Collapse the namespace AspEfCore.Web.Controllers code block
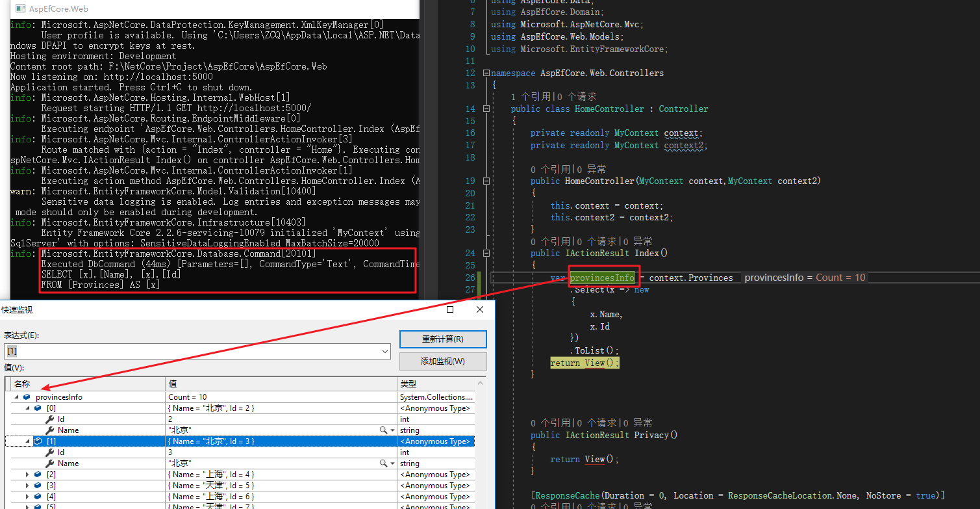This screenshot has width=980, height=509. [x=487, y=73]
